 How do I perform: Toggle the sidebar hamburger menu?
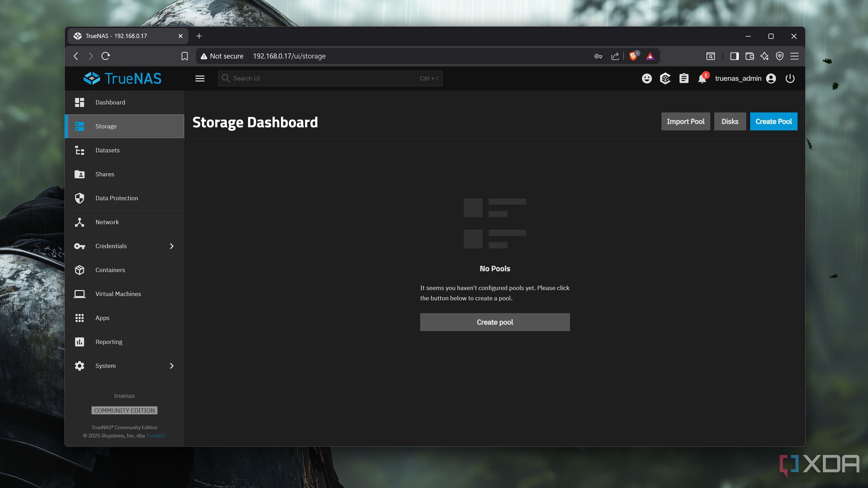pos(200,78)
